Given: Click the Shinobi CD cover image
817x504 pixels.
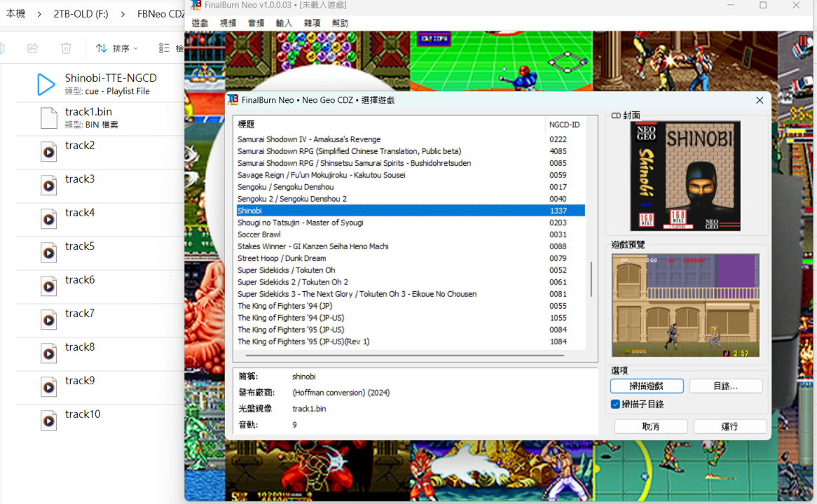Looking at the screenshot, I should click(x=685, y=176).
